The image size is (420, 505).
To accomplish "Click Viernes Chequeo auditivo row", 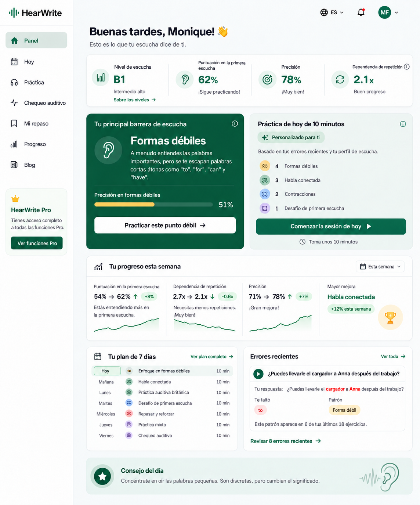I will 162,436.
